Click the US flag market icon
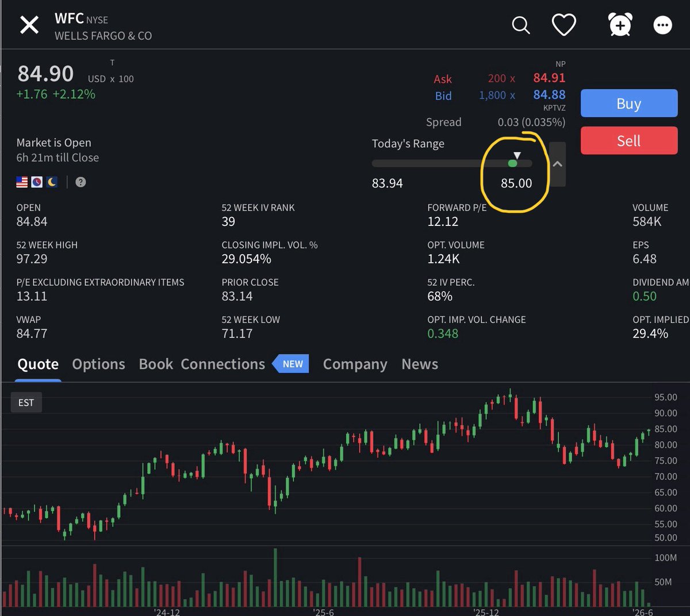This screenshot has height=616, width=690. (x=22, y=182)
